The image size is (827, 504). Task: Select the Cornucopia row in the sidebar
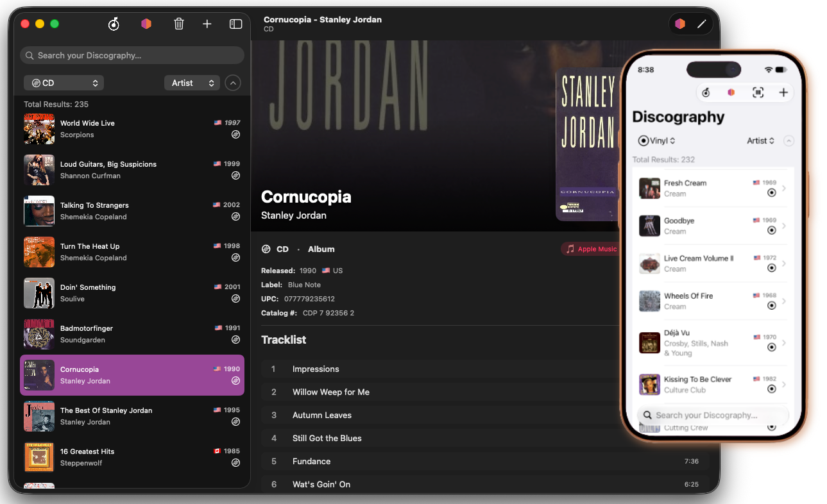click(x=132, y=375)
